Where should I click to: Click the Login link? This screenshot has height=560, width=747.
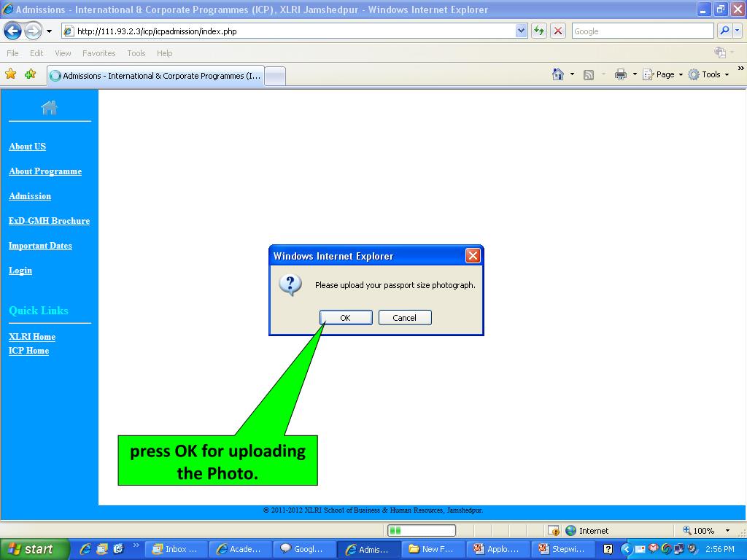tap(20, 271)
